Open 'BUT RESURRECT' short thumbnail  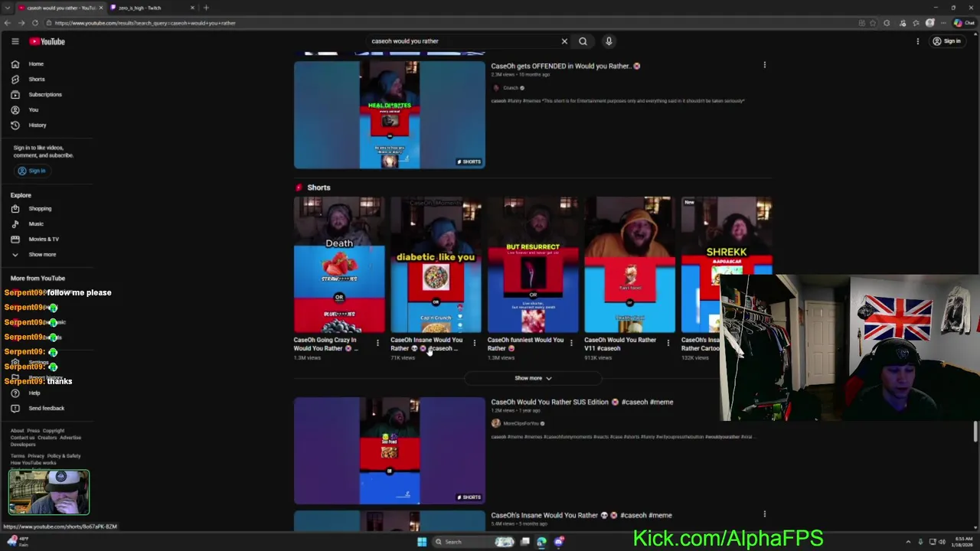(x=533, y=265)
